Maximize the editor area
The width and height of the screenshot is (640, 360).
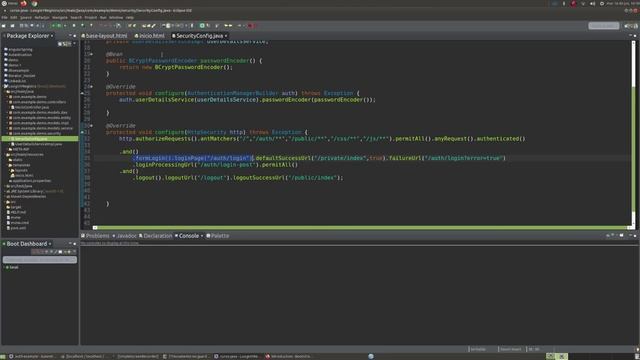pyautogui.click(x=635, y=36)
